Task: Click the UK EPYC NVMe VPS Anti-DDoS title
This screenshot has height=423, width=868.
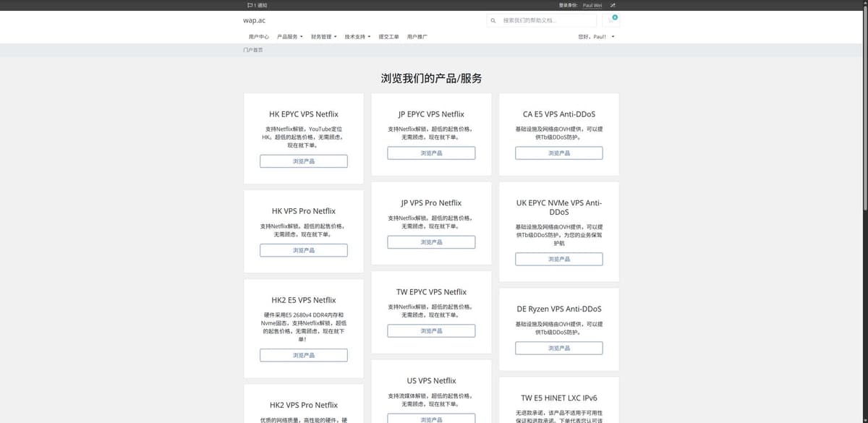Action: [559, 208]
